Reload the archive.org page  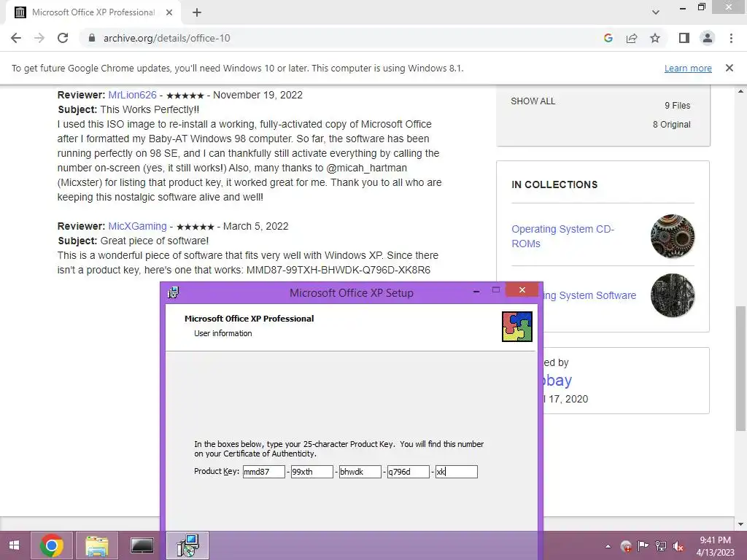[63, 38]
